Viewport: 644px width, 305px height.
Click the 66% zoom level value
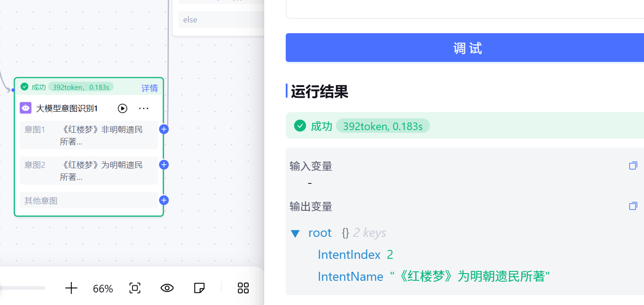[103, 288]
